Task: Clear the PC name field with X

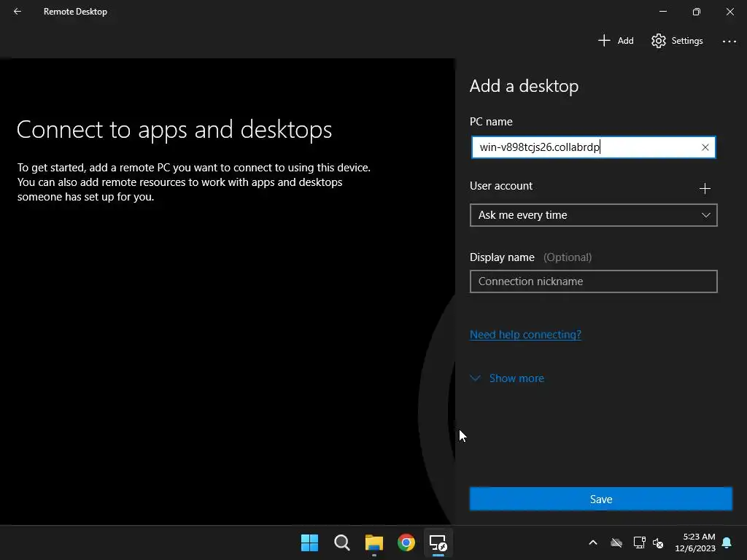Action: click(x=705, y=147)
